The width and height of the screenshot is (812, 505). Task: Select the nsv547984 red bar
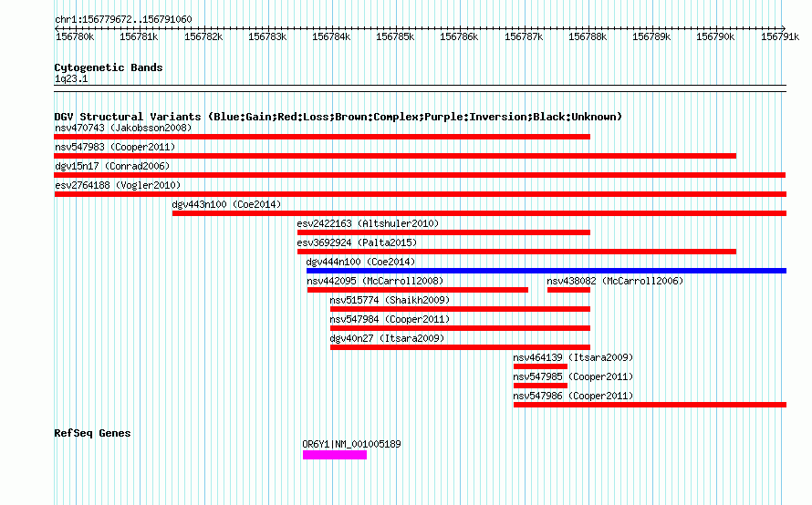[460, 328]
